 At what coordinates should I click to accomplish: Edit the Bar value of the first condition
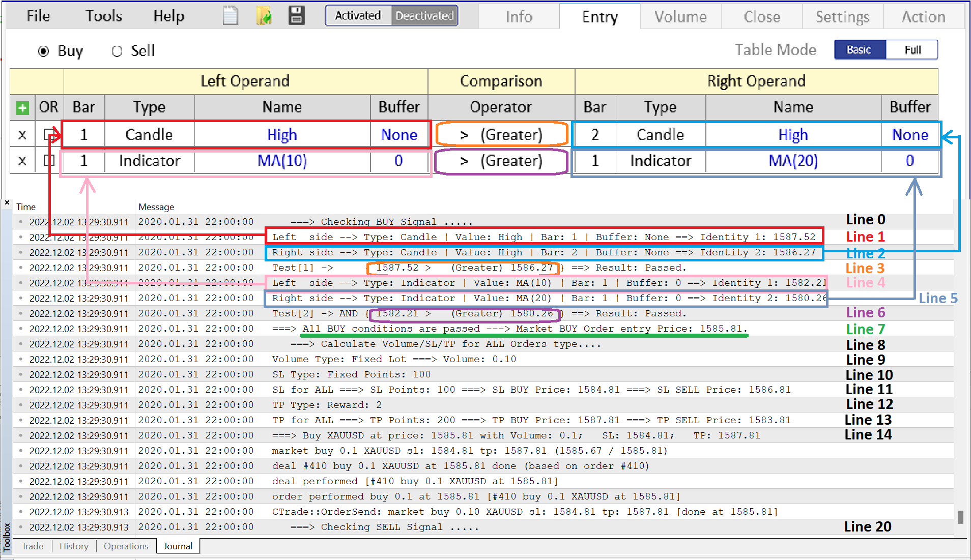pyautogui.click(x=84, y=134)
